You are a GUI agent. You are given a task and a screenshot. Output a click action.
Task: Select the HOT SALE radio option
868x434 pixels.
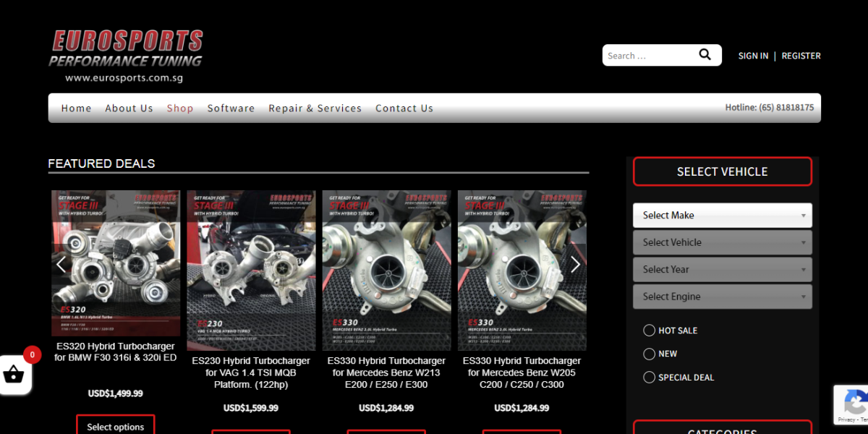point(649,331)
